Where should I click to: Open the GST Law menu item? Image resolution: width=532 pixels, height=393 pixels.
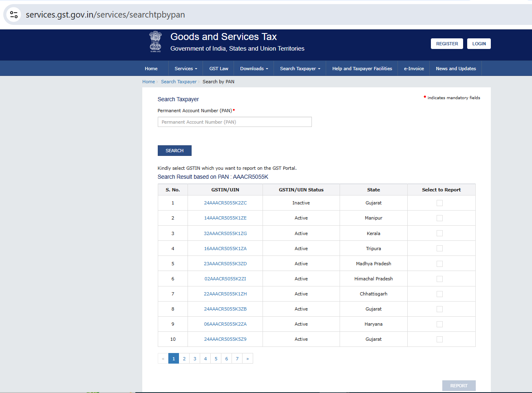(x=219, y=69)
